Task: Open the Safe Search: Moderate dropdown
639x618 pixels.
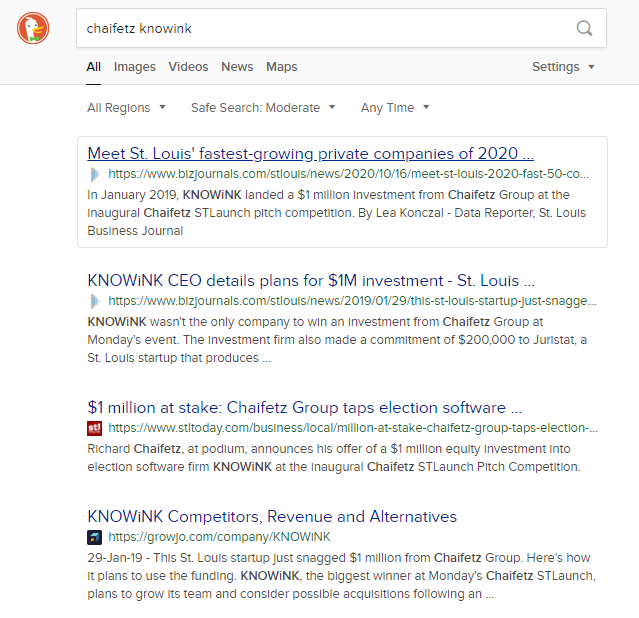Action: [x=263, y=108]
